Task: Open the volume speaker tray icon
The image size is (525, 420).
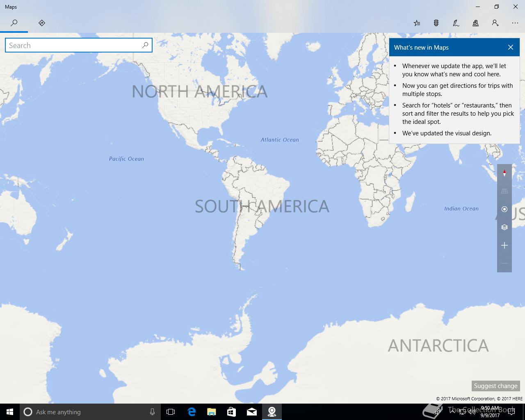Action: [472, 412]
